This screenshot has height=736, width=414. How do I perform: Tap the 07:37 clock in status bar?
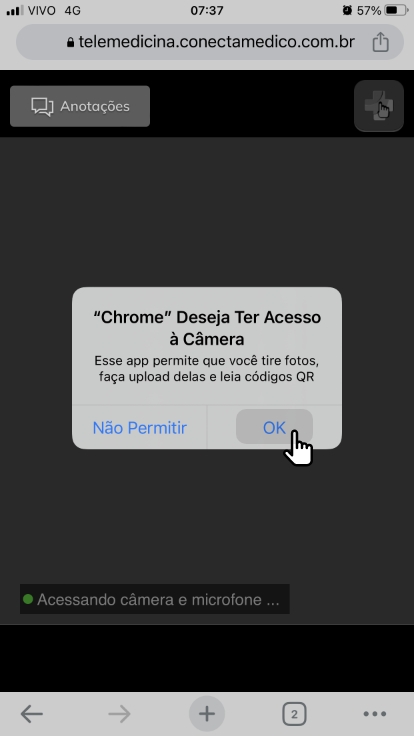coord(207,10)
